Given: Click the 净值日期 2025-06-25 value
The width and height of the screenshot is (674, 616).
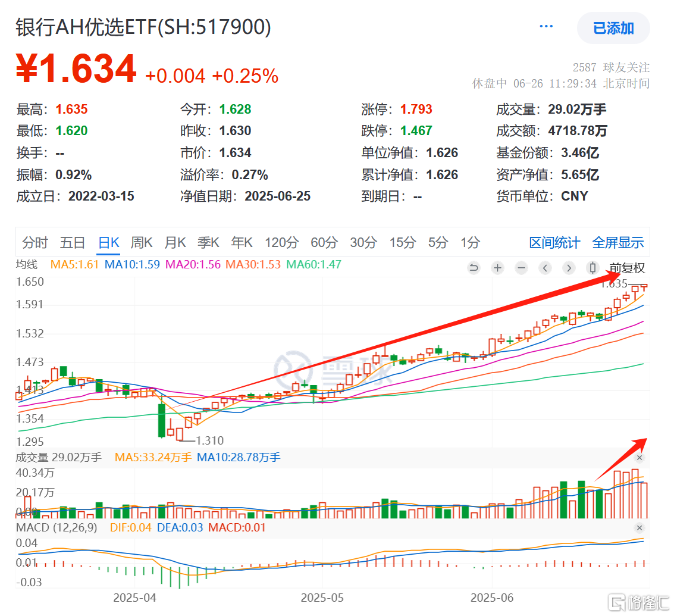Looking at the screenshot, I should pos(278,196).
